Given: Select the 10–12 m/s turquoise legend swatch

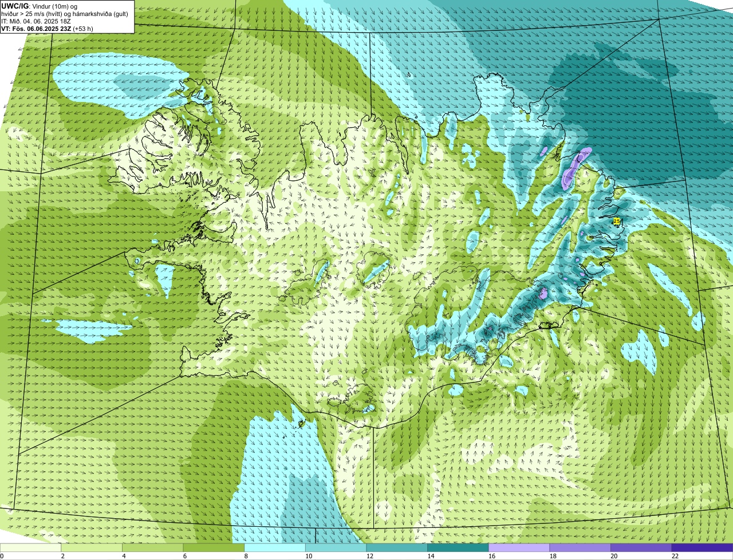Looking at the screenshot, I should pos(336,547).
